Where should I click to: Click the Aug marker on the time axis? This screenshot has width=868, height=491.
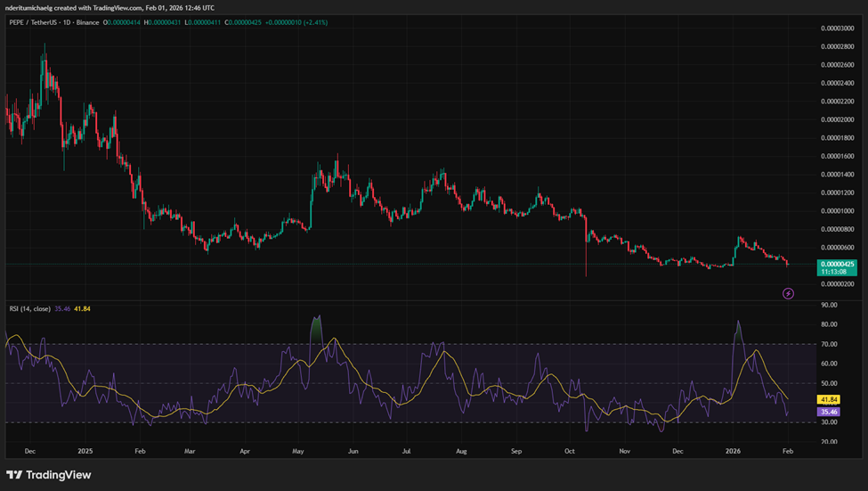[461, 452]
